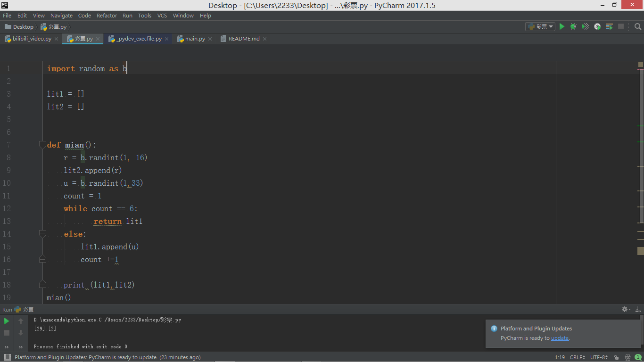Switch to the bilibili_video.py tab
644x362 pixels.
pos(32,39)
